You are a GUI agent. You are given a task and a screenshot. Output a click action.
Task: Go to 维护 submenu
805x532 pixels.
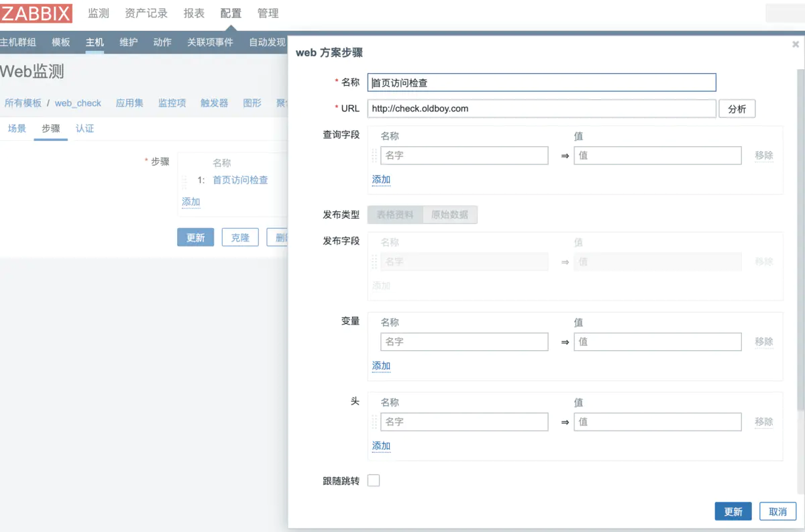[129, 42]
